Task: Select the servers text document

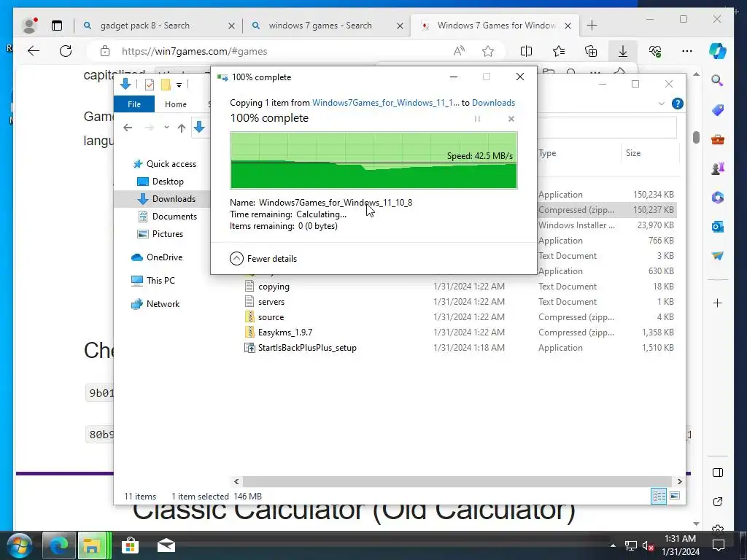Action: click(271, 302)
